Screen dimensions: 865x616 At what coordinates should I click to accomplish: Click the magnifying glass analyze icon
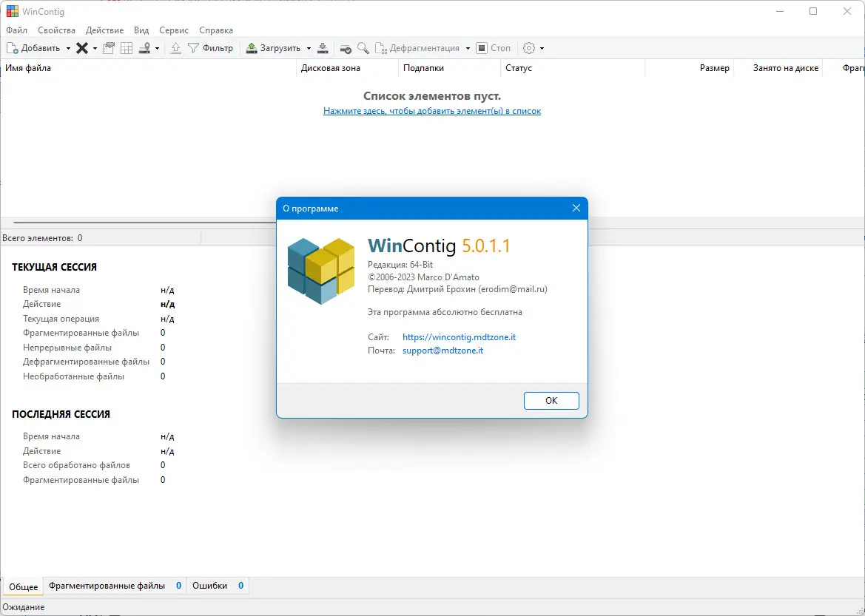click(363, 49)
